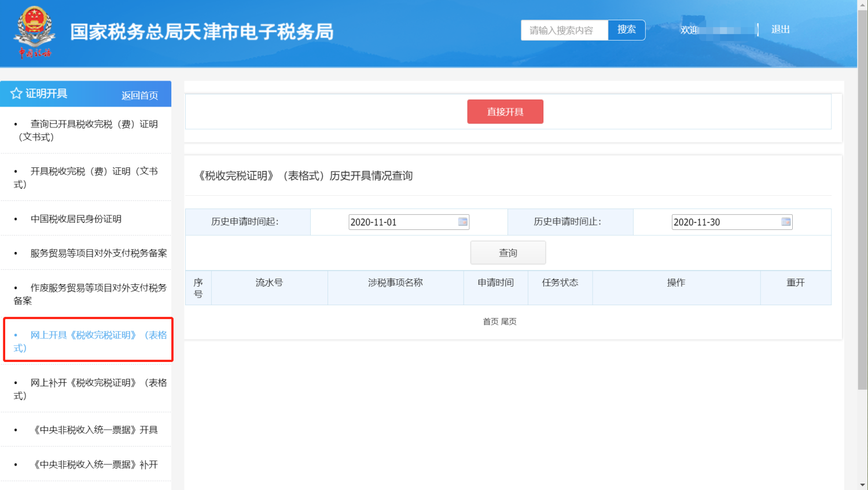Click the 搜索 button
Image resolution: width=868 pixels, height=490 pixels.
pos(627,30)
